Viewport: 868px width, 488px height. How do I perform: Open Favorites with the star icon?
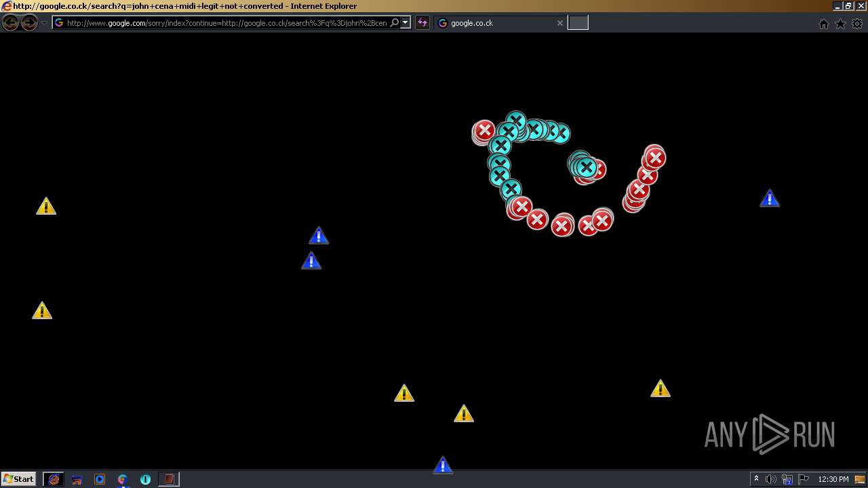click(840, 24)
